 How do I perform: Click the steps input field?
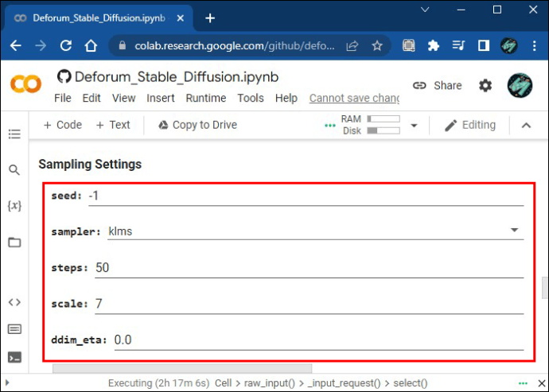click(x=310, y=268)
